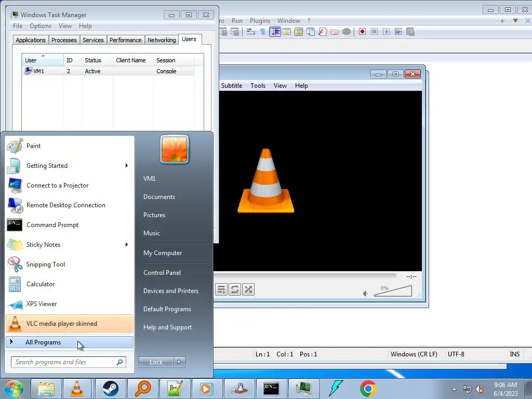Switch to Task Manager Services tab
Screen dimensions: 532x399
[93, 40]
